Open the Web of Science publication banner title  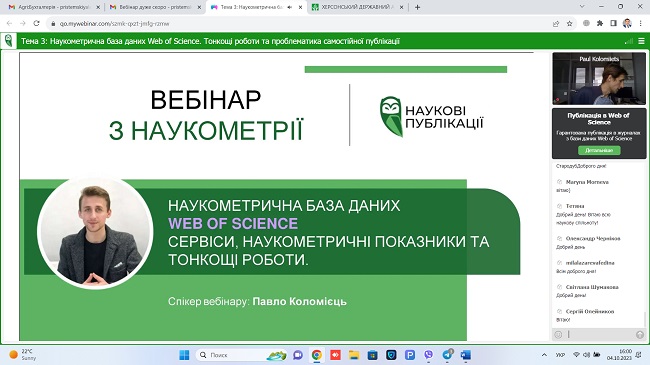click(x=599, y=119)
